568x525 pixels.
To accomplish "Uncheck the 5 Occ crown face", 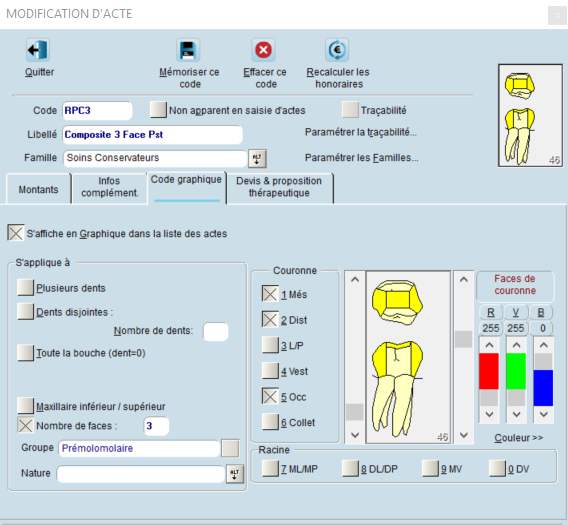I will (270, 397).
